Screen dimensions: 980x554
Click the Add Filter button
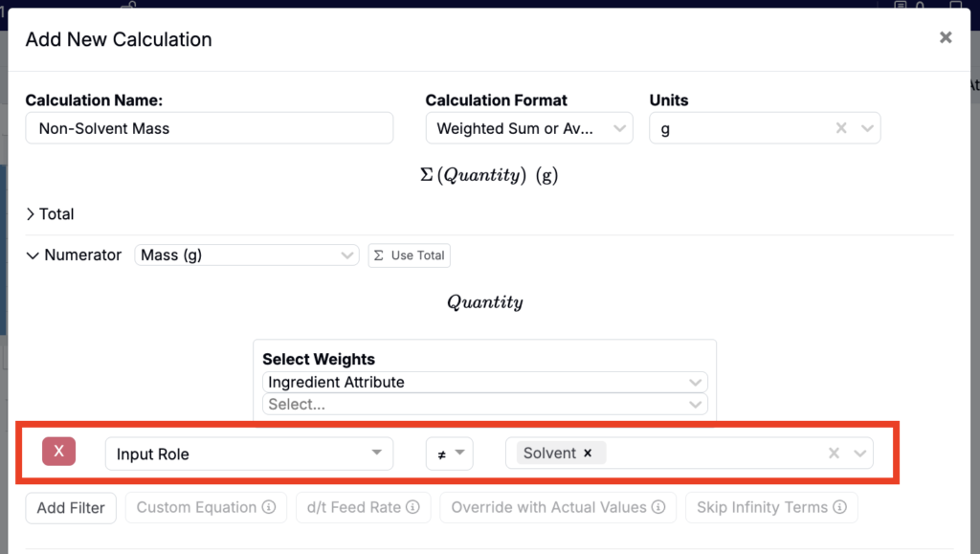point(71,508)
